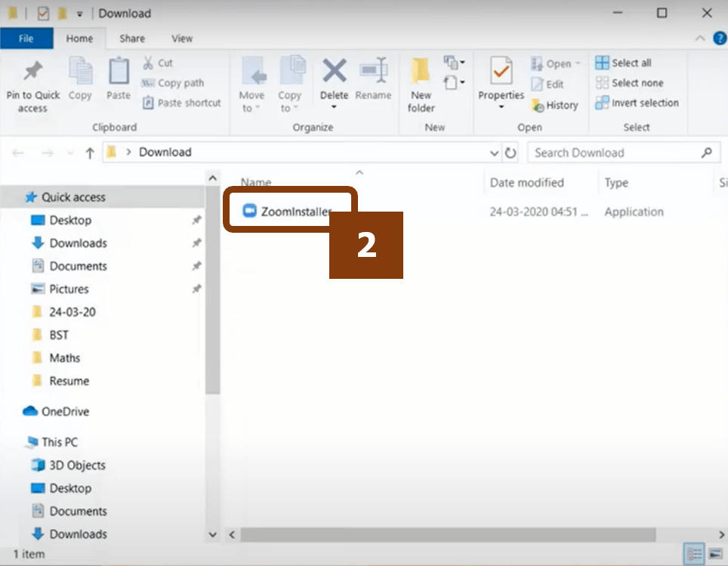Click the Search Download box
Screen dimensions: 728x566
[x=624, y=153]
